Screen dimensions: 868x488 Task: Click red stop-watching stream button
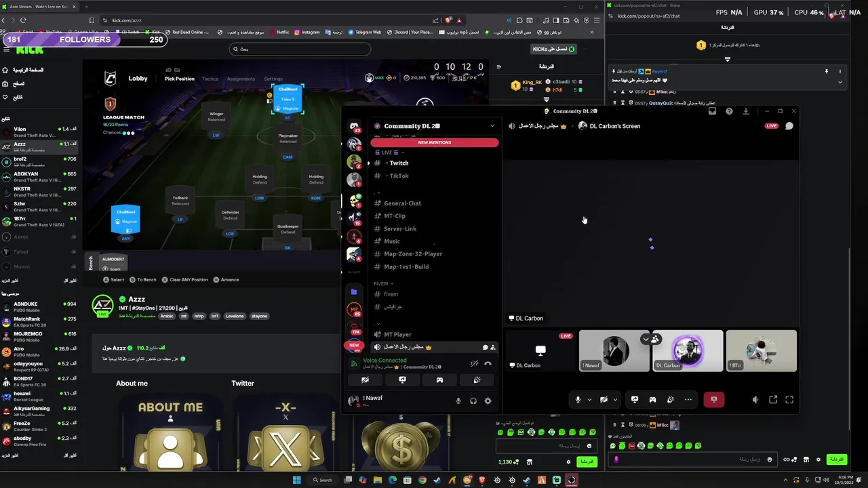pyautogui.click(x=713, y=400)
